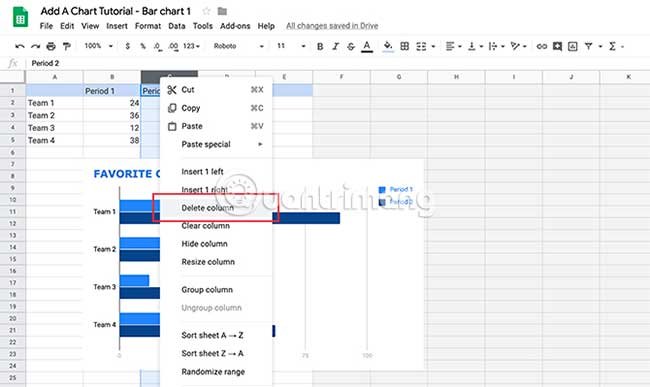Viewport: 650px width, 387px height.
Task: Click All changes saved in Drive link
Action: click(x=332, y=26)
